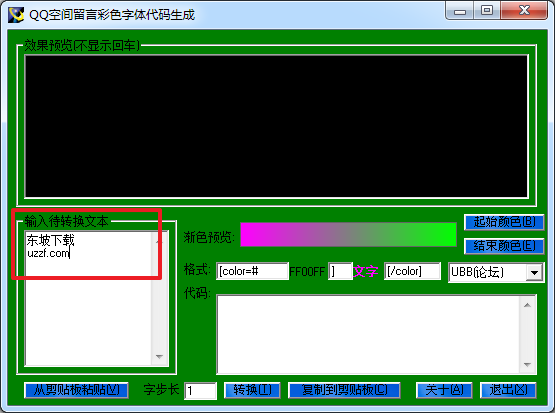Click the gradient preview color bar
The height and width of the screenshot is (413, 555).
[x=348, y=234]
